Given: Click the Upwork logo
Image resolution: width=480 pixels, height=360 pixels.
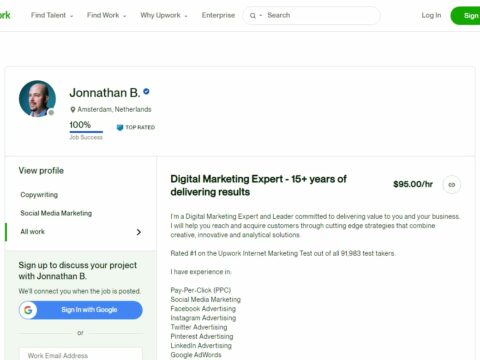Looking at the screenshot, I should coord(5,15).
